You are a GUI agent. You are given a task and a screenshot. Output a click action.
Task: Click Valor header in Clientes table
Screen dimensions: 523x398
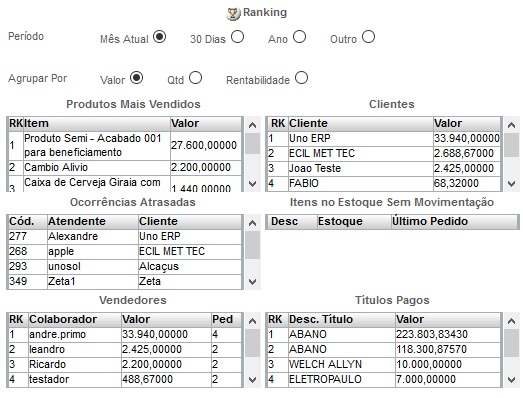[x=467, y=123]
